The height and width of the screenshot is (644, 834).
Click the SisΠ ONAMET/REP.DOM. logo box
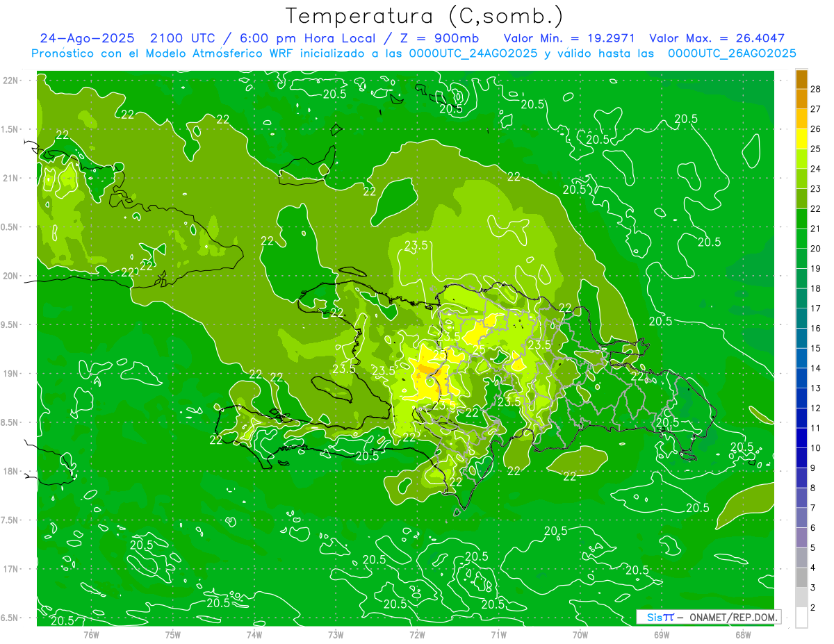tap(708, 617)
